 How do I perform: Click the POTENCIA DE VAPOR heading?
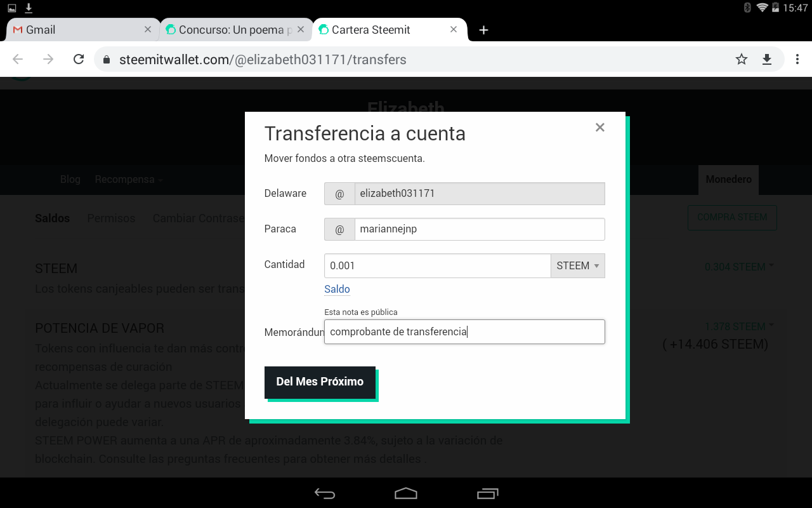(x=100, y=328)
